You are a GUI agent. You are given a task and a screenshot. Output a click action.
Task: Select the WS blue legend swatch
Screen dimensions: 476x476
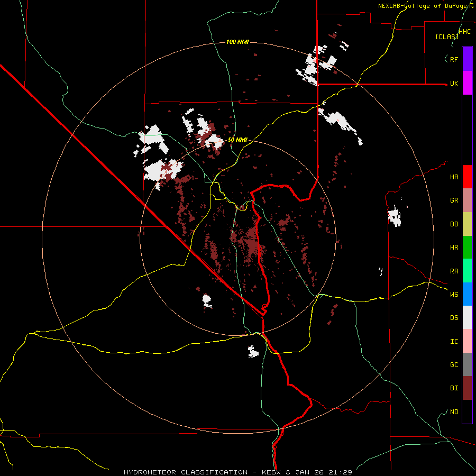467,294
